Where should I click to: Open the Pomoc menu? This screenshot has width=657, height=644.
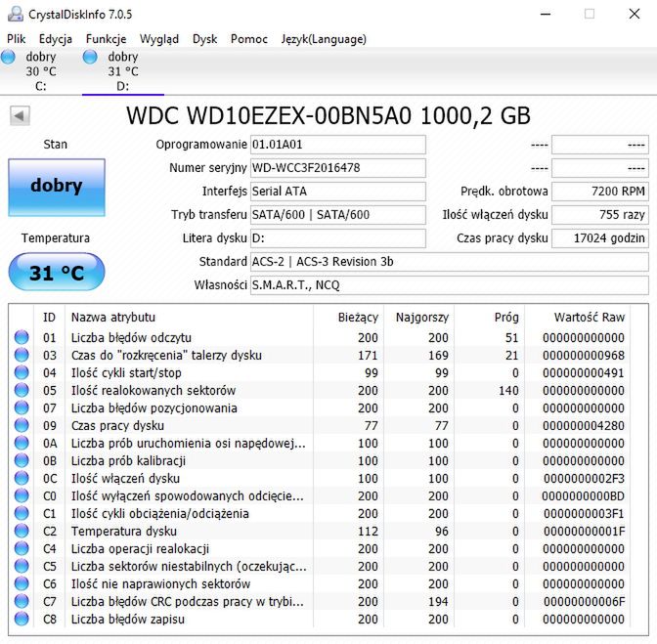(249, 39)
